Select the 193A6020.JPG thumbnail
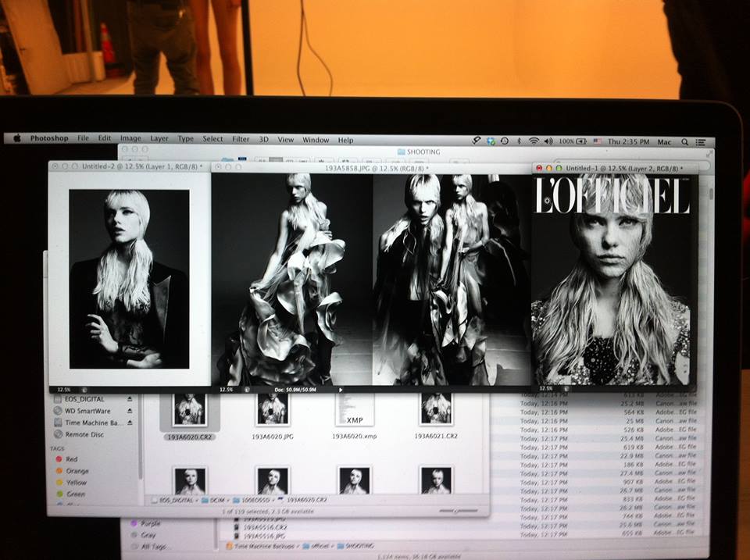This screenshot has width=750, height=560. [273, 409]
